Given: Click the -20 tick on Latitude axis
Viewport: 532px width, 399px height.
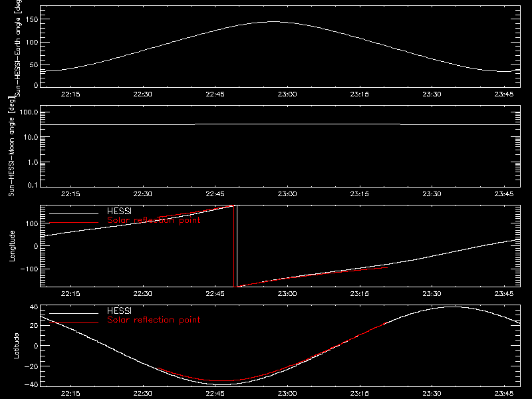Looking at the screenshot, I should (31, 366).
